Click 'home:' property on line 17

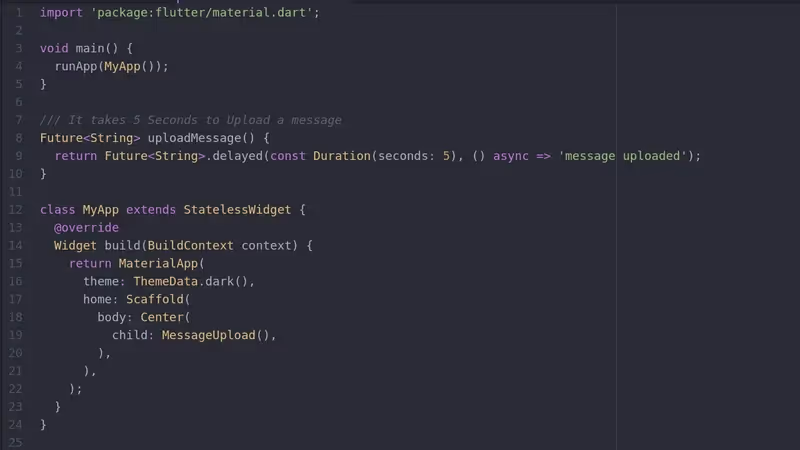pos(101,299)
